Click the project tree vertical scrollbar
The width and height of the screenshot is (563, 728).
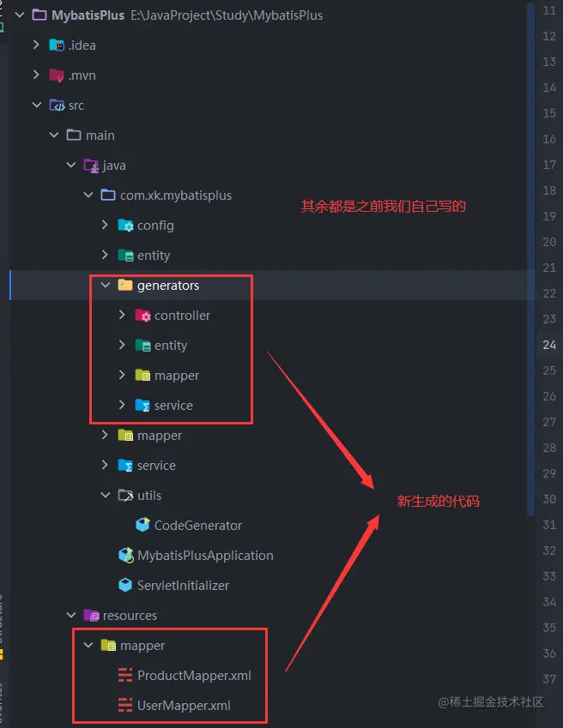pyautogui.click(x=531, y=260)
